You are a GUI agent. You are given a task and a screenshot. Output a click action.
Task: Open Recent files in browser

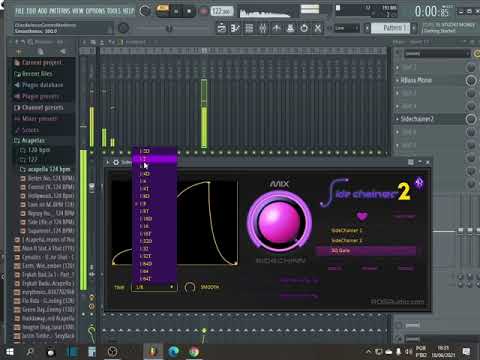pos(37,74)
